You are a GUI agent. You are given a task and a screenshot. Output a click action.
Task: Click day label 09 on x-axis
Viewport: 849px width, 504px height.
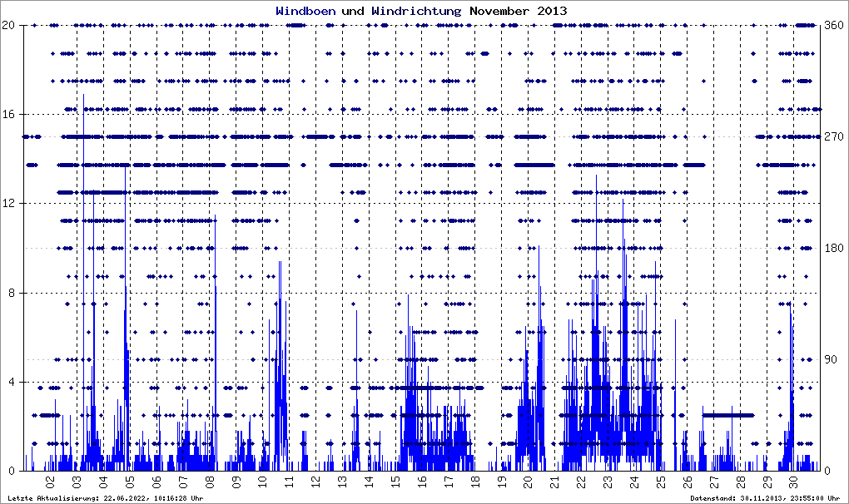tap(236, 482)
